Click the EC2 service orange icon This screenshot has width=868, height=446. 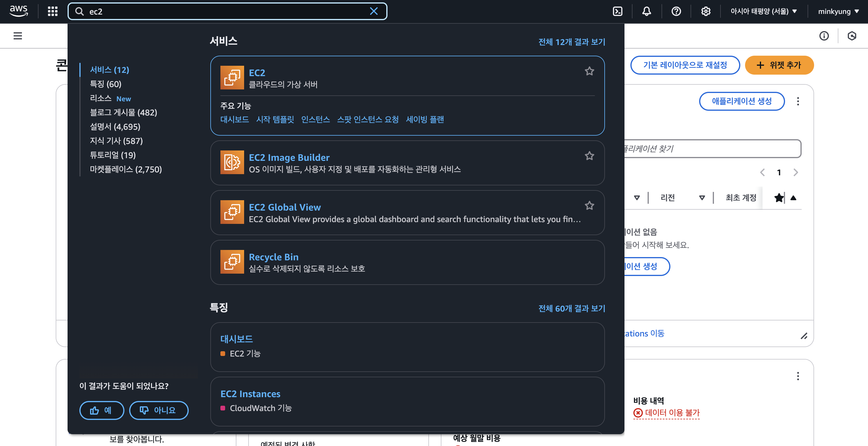click(x=232, y=78)
